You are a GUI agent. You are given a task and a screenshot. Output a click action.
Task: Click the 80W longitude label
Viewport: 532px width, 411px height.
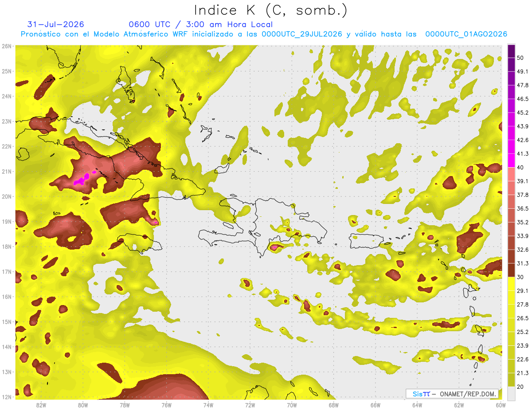[x=83, y=405]
